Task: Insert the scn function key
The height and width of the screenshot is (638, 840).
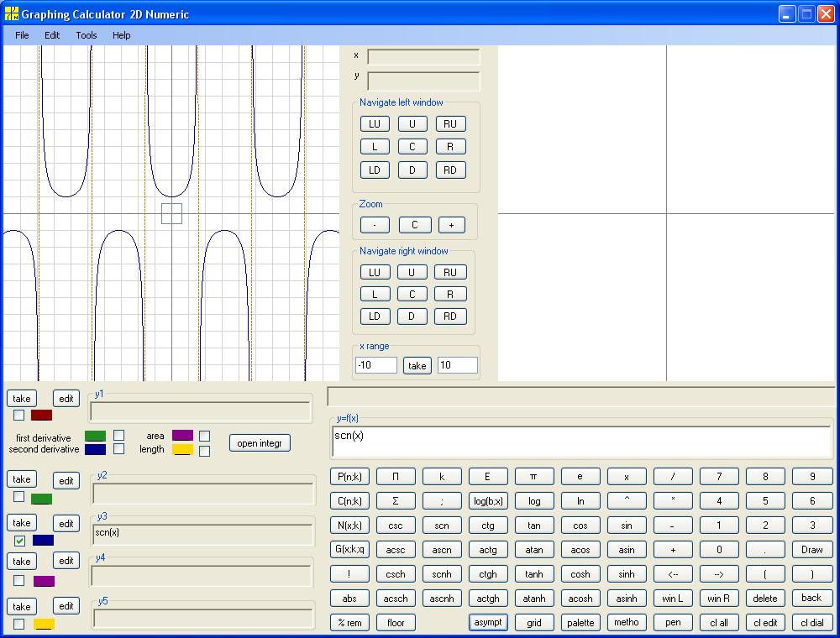Action: click(x=442, y=526)
